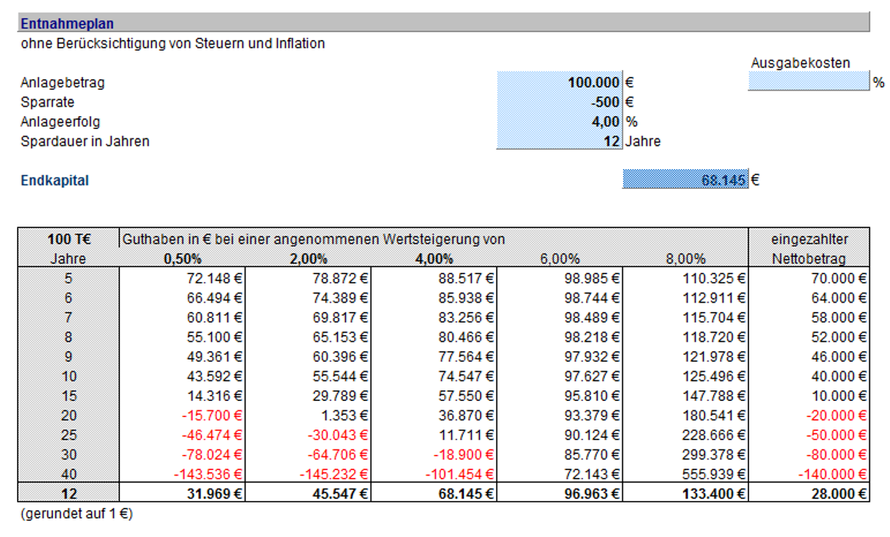Select the 100 T€ header cell
Image resolution: width=890 pixels, height=537 pixels.
click(x=69, y=239)
